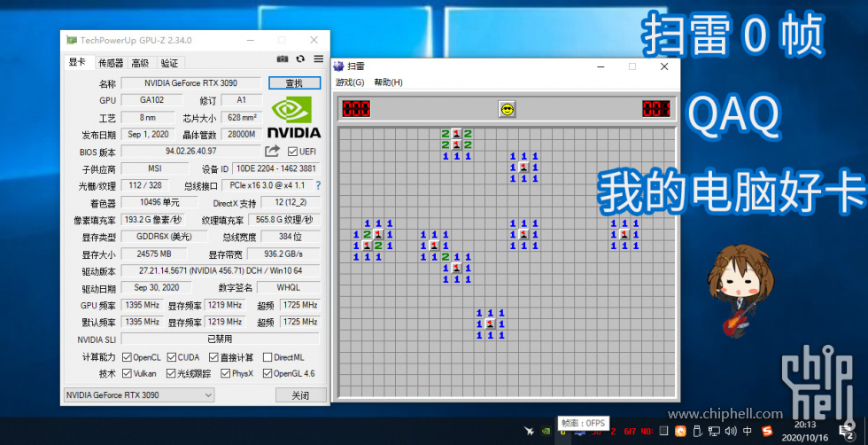The height and width of the screenshot is (445, 868).
Task: Click the NVIDIA tray icon
Action: (x=546, y=431)
